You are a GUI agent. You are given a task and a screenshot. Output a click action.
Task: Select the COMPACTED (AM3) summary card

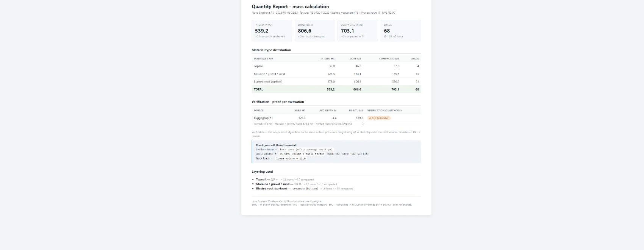(358, 30)
